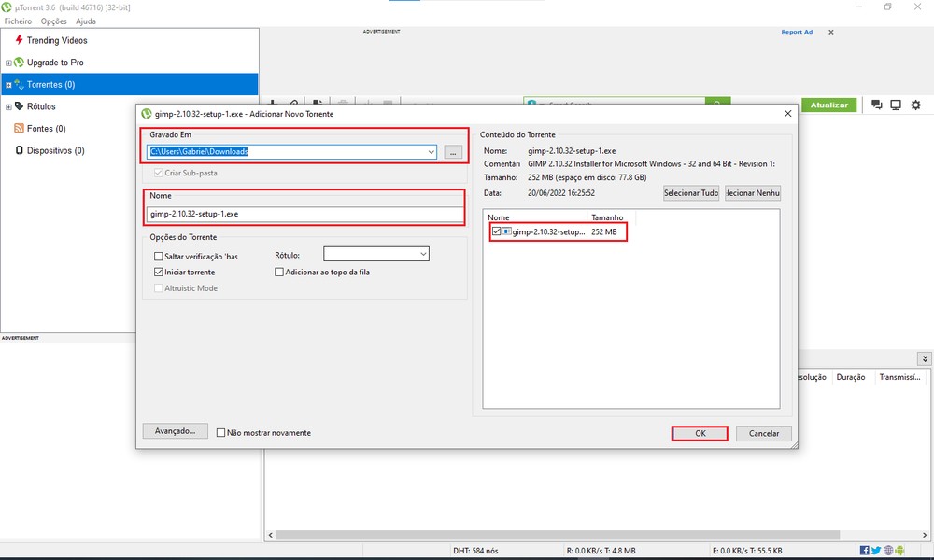
Task: Click the Selecionar Tudo button
Action: 690,193
